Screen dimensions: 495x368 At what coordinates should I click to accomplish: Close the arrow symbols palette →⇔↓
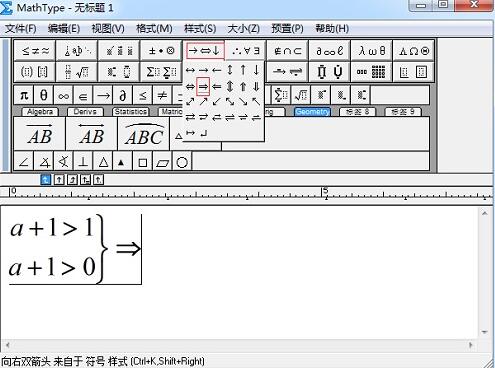click(204, 51)
